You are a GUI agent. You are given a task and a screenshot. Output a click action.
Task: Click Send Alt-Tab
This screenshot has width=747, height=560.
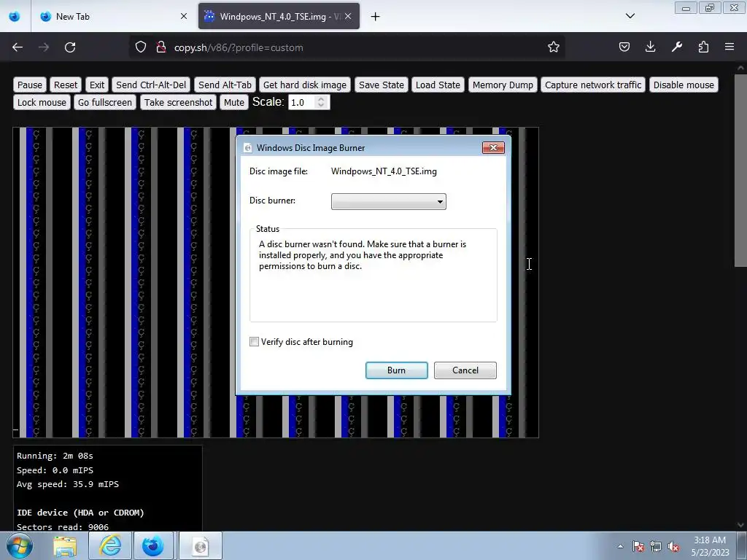pyautogui.click(x=225, y=85)
